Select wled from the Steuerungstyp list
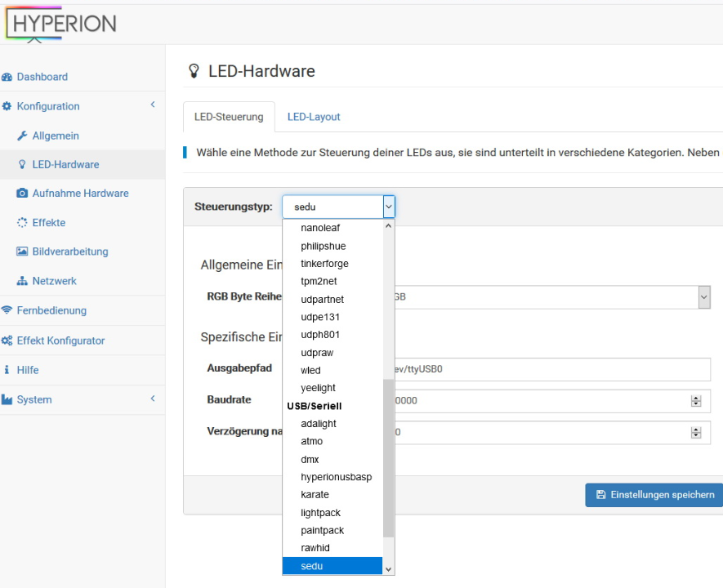The height and width of the screenshot is (588, 723). [312, 370]
